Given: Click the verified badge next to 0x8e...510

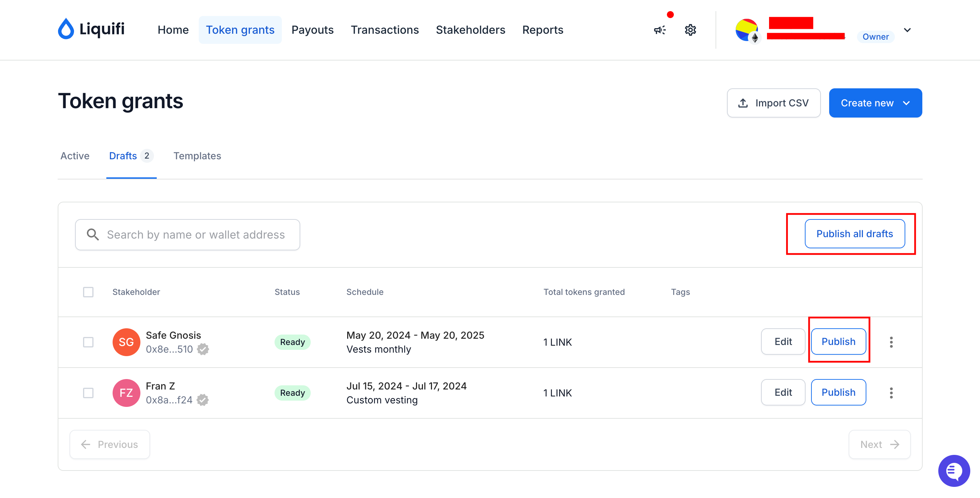Looking at the screenshot, I should point(203,349).
